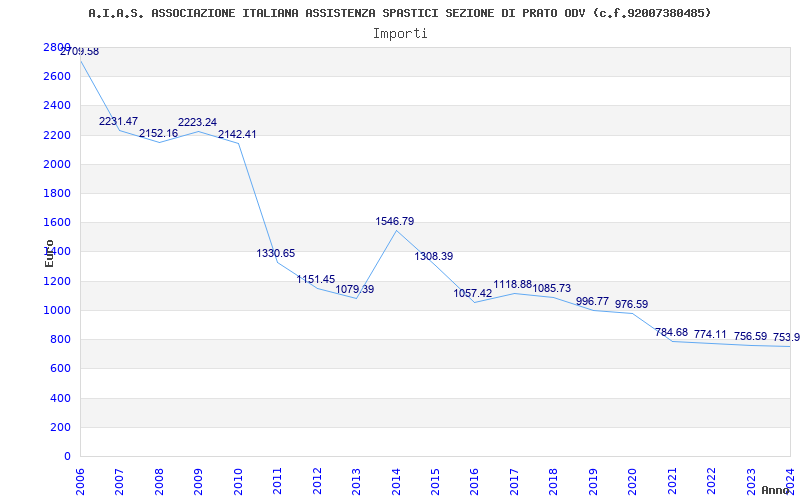
Task: Select the 1079.39 data label
Action: (x=355, y=289)
